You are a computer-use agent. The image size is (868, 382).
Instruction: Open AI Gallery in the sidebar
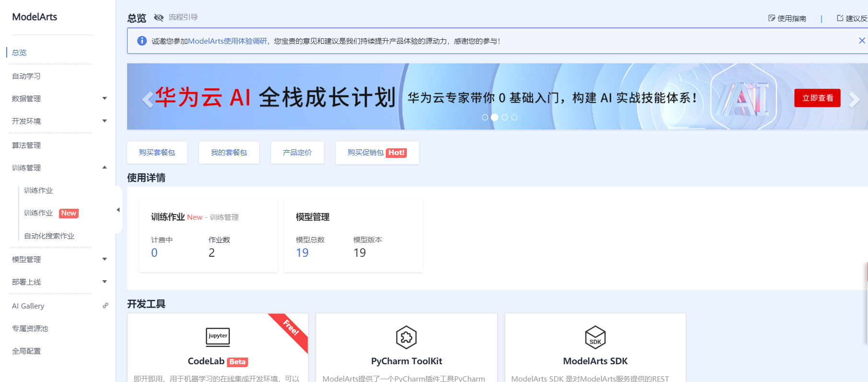tap(28, 306)
